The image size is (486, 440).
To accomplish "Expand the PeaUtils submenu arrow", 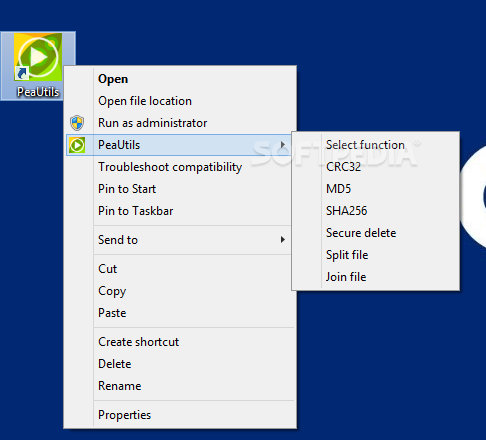I will tap(283, 145).
